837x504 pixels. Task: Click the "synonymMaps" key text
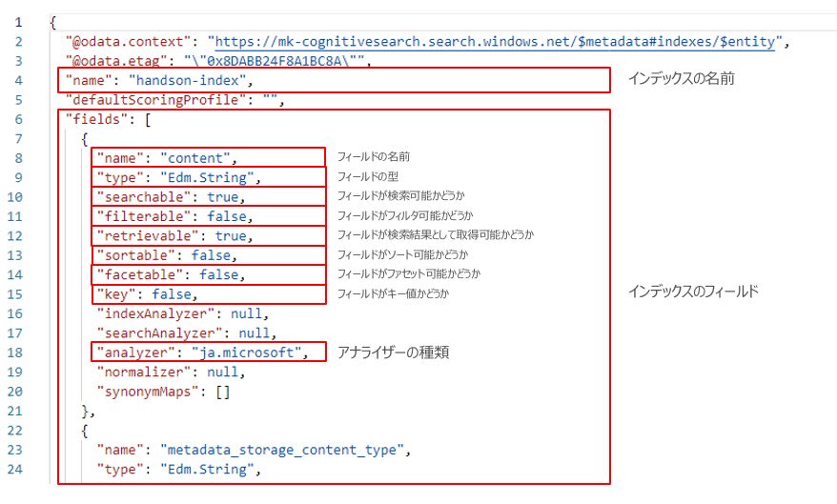[148, 392]
